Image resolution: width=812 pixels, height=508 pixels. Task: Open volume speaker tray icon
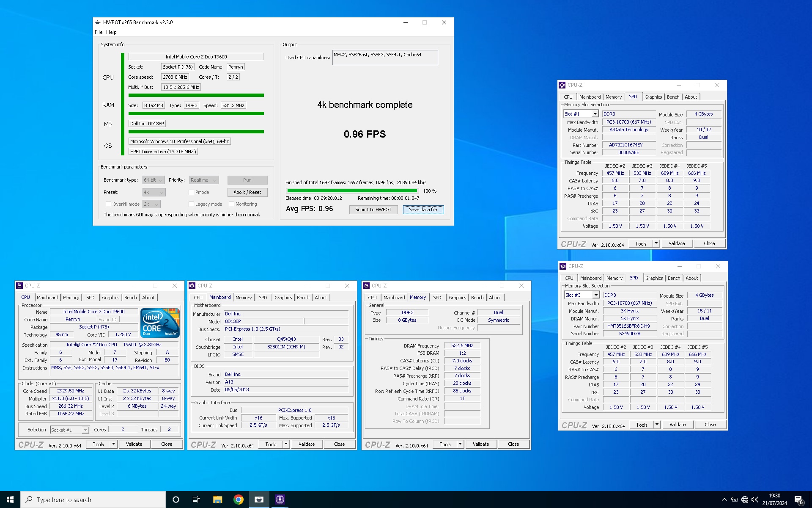[755, 500]
